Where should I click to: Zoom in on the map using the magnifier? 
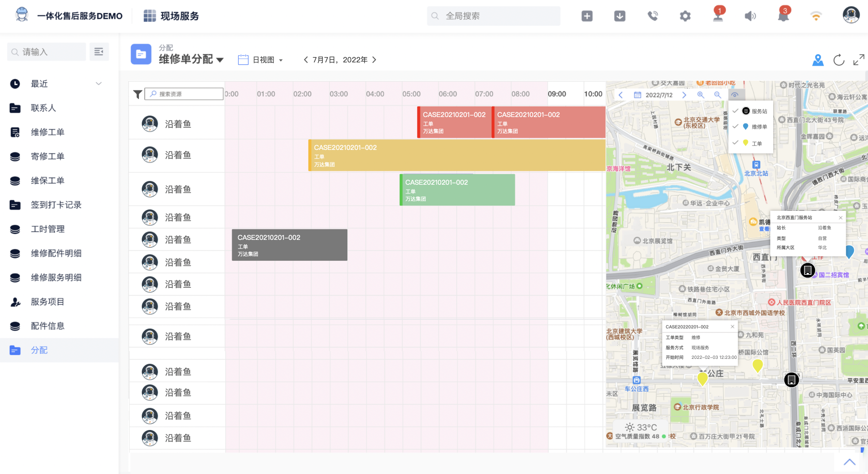pyautogui.click(x=700, y=95)
